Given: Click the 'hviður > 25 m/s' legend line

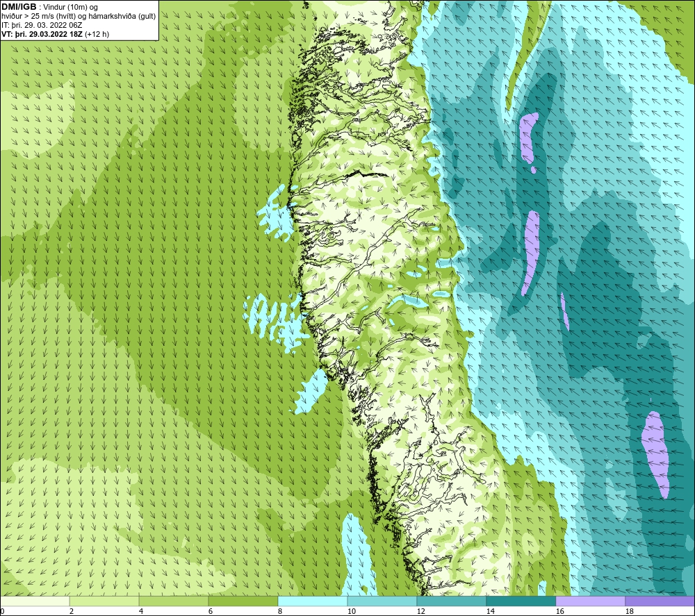Looking at the screenshot, I should 79,17.
